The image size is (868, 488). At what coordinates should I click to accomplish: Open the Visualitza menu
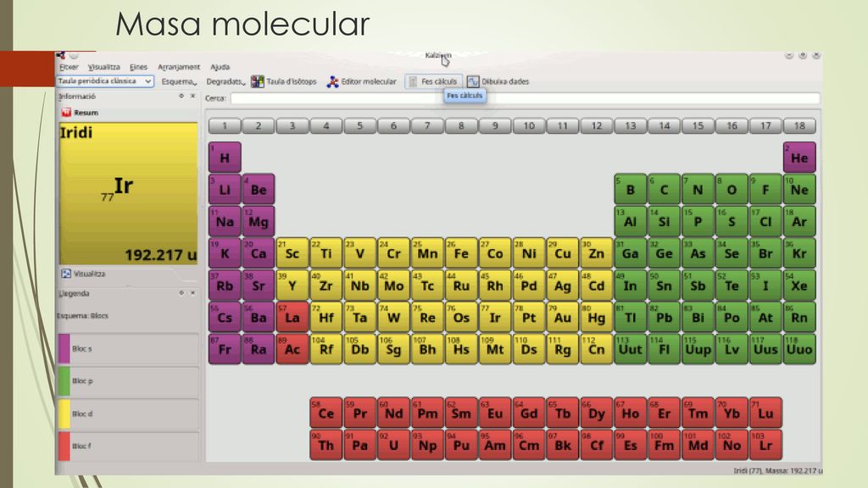(103, 67)
